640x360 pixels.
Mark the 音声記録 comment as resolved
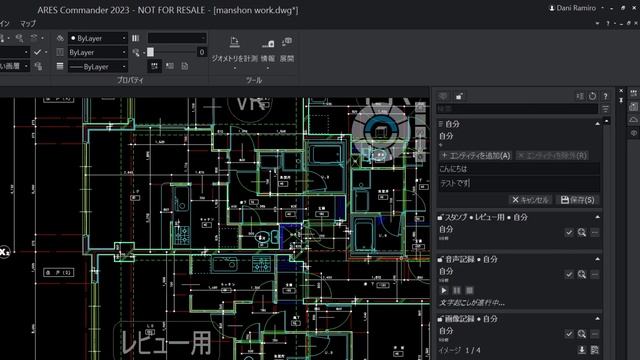[x=569, y=274]
